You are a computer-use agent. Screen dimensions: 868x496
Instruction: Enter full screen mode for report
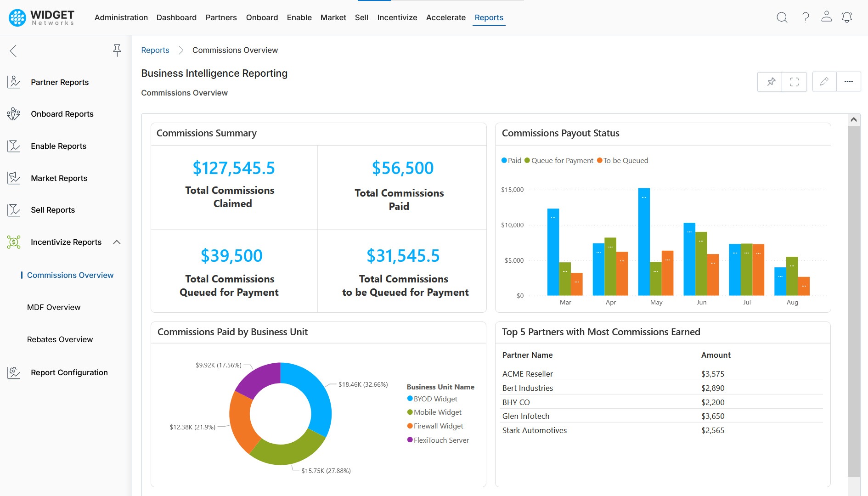(x=794, y=82)
